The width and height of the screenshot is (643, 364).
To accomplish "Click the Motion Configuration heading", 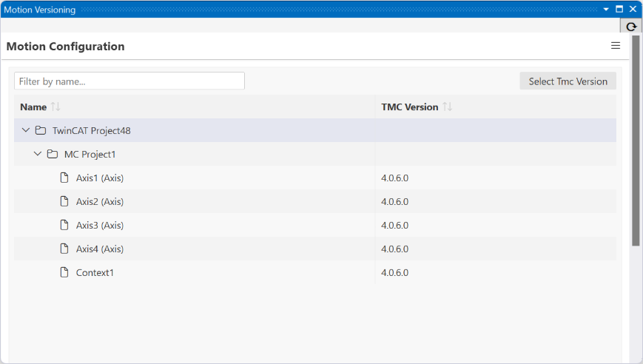I will pos(66,47).
